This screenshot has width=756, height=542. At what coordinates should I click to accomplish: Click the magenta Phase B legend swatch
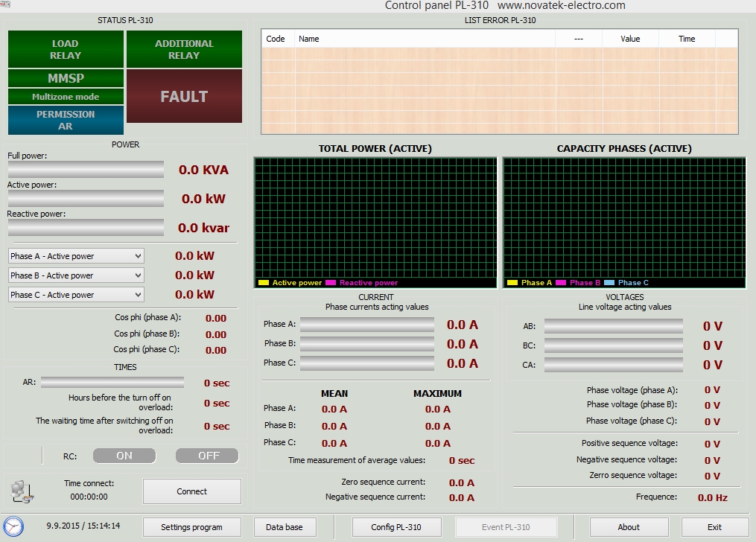point(561,283)
